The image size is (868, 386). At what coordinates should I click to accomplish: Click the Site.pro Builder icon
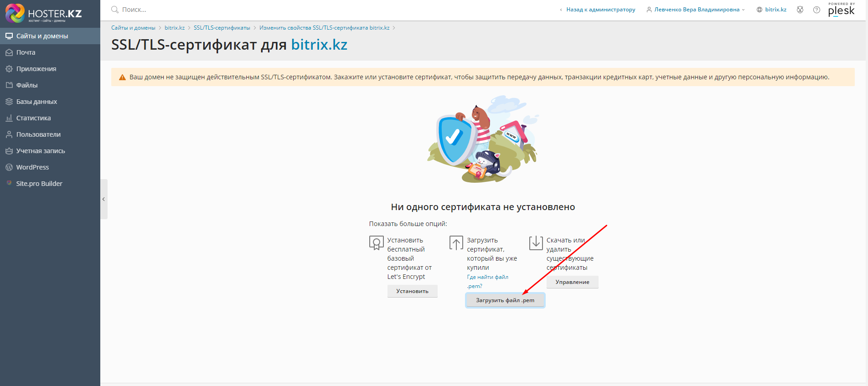point(9,183)
